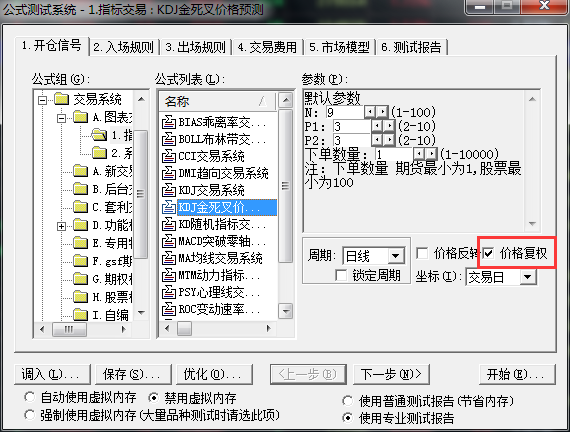Image resolution: width=570 pixels, height=432 pixels.
Task: Switch to the 6.测试报告 tab
Action: [411, 47]
